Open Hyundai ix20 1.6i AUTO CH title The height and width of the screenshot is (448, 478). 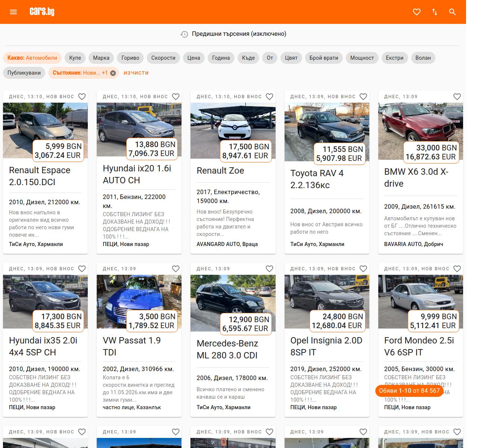(x=137, y=174)
